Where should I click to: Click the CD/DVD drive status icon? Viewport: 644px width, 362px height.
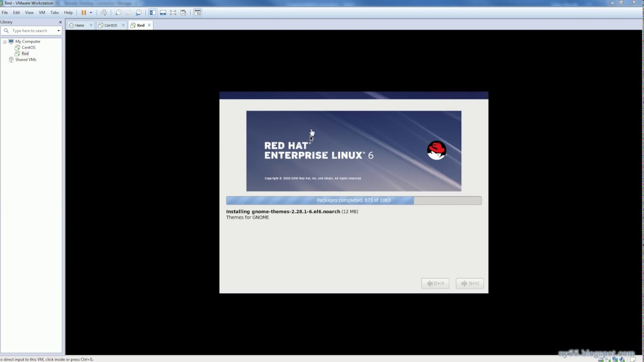pos(608,359)
